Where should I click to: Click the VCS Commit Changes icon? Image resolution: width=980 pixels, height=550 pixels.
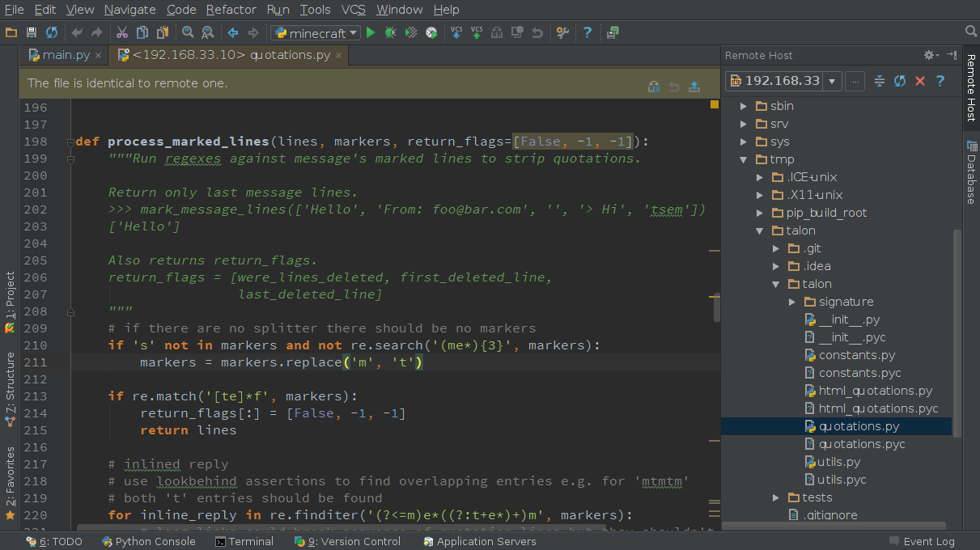(477, 33)
